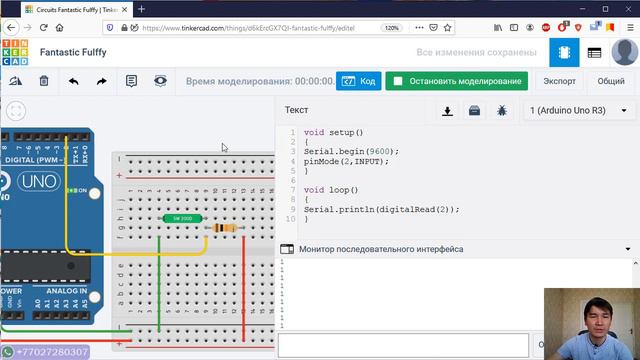Bookmark this page with the star
Screen dimensions: 640x360
(x=447, y=28)
